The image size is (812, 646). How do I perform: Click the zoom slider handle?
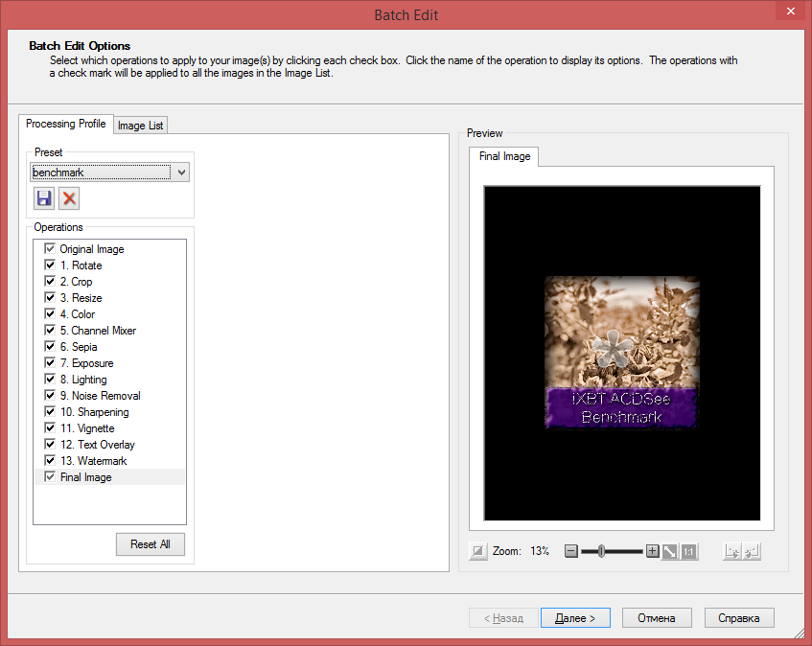coord(601,551)
